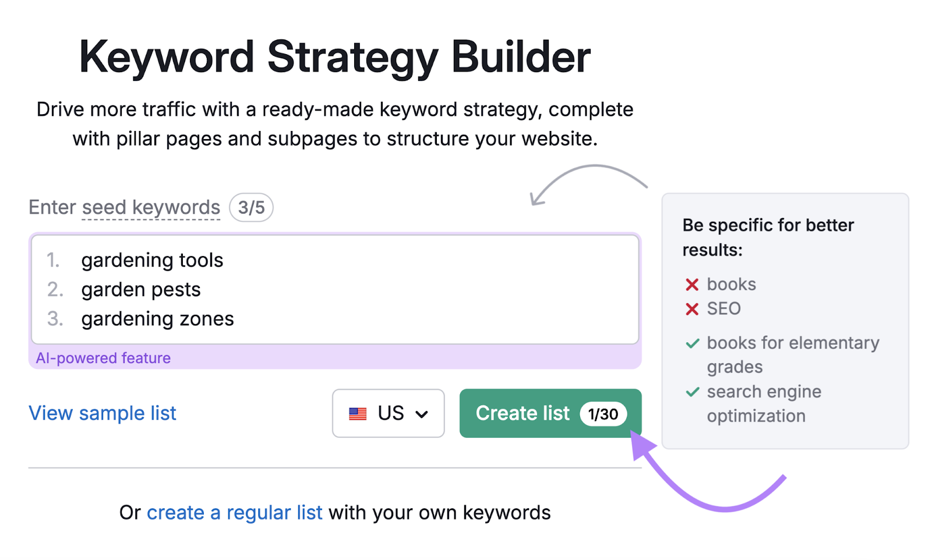Click the chevron next to the US flag
This screenshot has width=932, height=560.
[x=421, y=414]
